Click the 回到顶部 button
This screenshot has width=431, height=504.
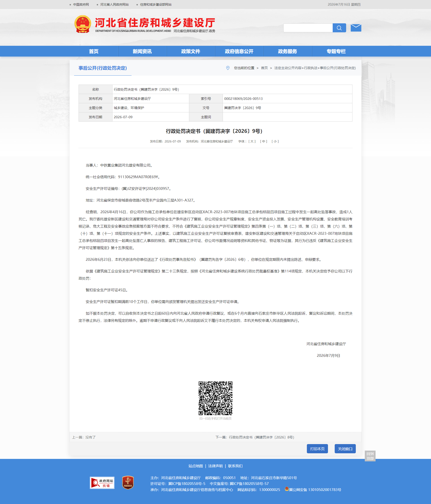pos(370,456)
